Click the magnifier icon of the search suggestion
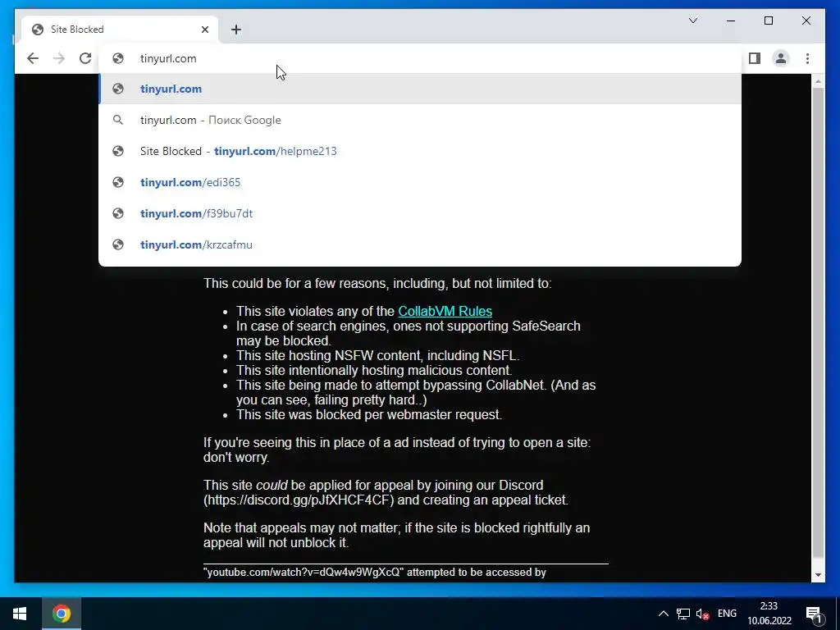The width and height of the screenshot is (840, 630). 118,120
